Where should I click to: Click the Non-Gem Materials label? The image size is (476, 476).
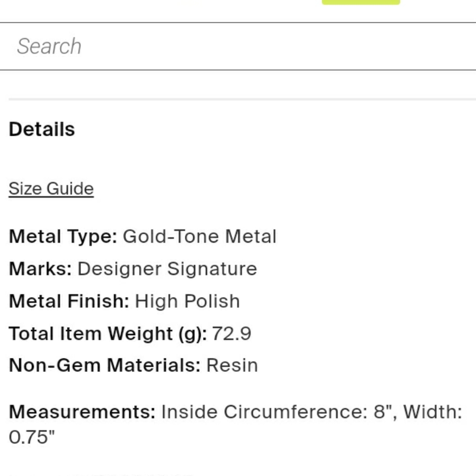(x=105, y=366)
